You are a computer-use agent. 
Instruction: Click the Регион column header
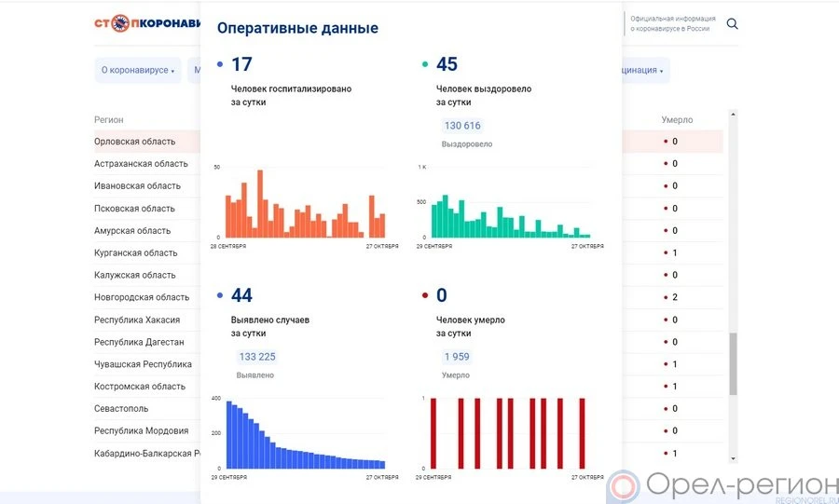pyautogui.click(x=109, y=120)
